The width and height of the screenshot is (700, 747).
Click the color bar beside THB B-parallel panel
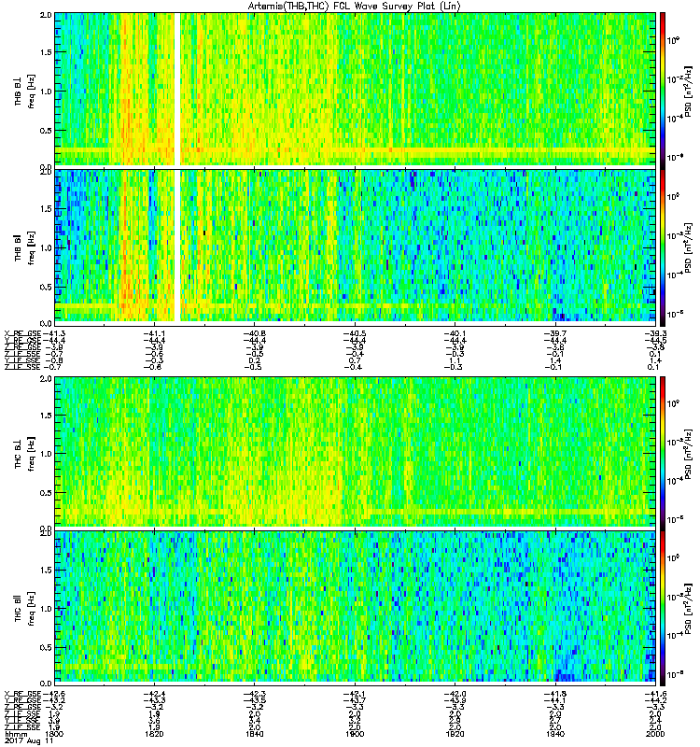point(663,246)
